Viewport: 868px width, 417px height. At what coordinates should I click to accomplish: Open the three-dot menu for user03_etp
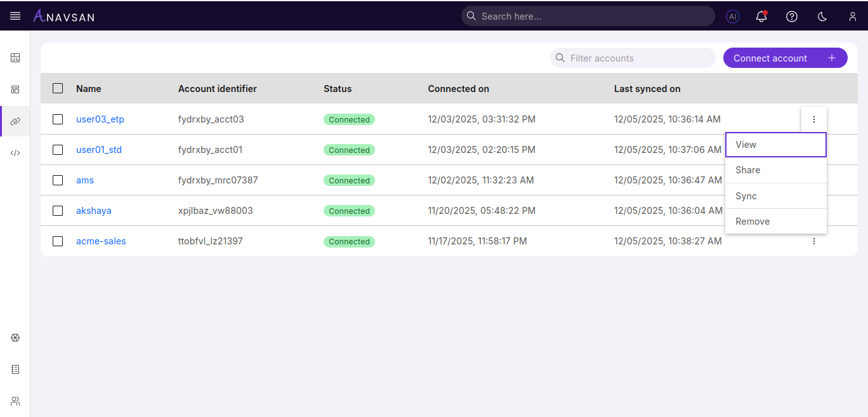coord(814,119)
